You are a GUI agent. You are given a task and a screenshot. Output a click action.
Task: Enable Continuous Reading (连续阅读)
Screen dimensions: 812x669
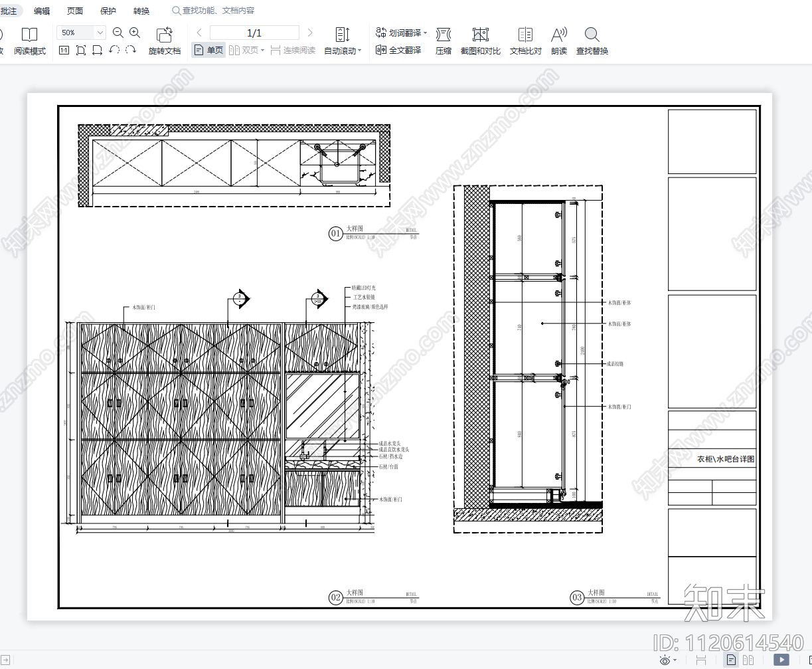(x=293, y=50)
